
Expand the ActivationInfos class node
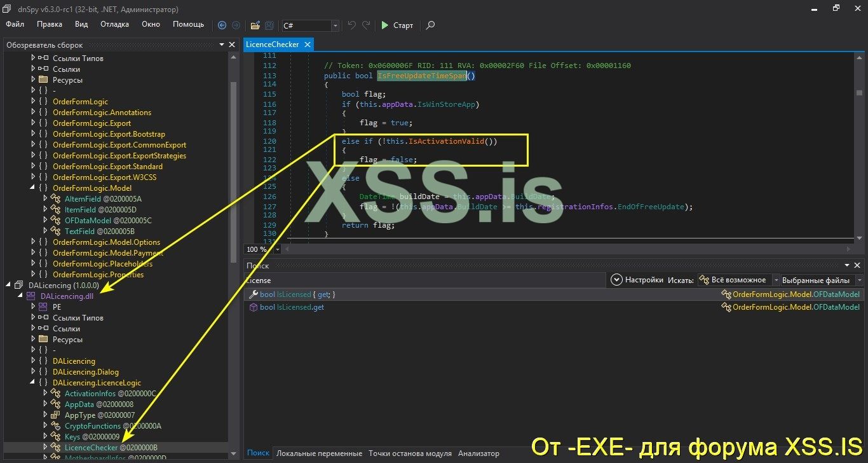pyautogui.click(x=45, y=394)
